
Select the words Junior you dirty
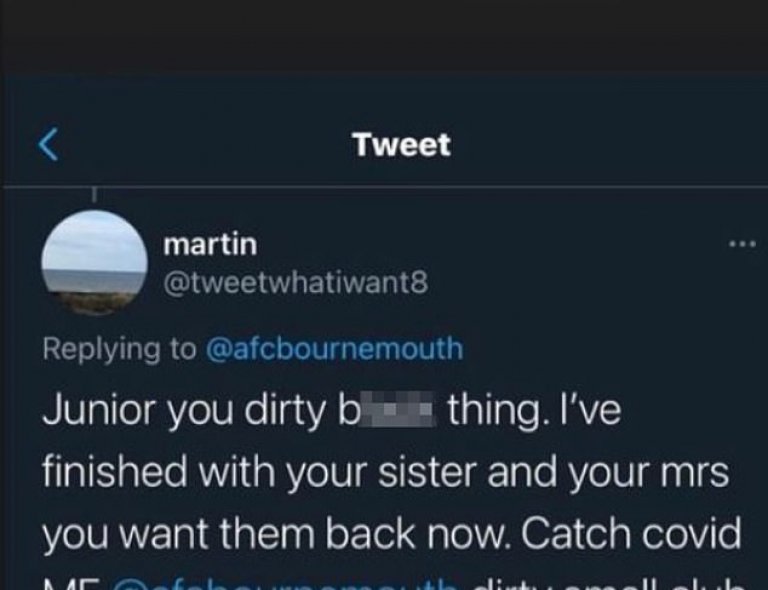click(184, 410)
